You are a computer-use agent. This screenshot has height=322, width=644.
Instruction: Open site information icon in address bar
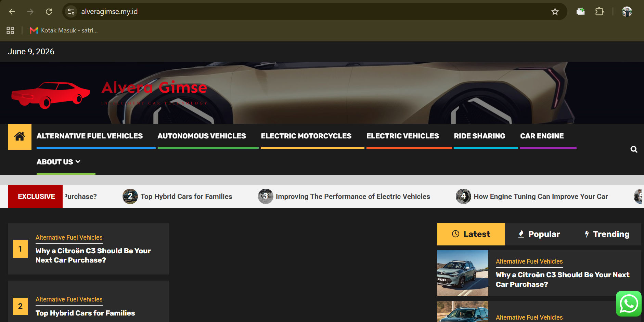71,12
